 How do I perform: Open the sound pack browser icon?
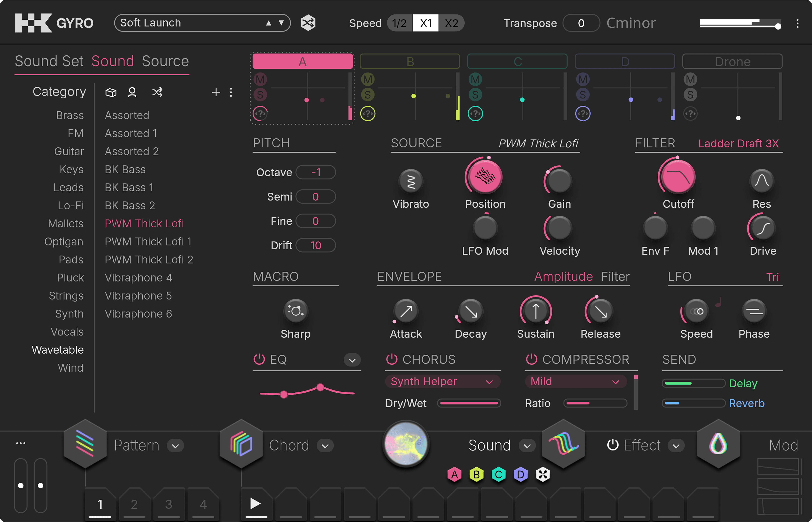(x=111, y=92)
